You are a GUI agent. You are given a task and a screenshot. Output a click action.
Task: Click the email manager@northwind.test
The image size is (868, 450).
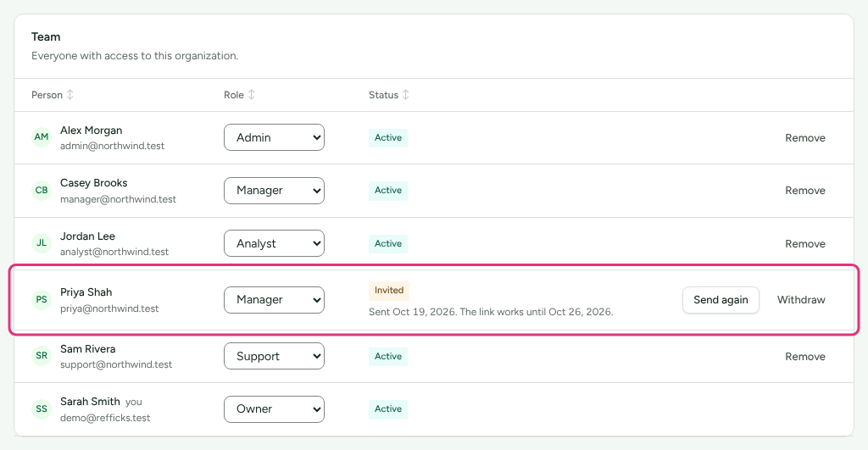click(118, 198)
